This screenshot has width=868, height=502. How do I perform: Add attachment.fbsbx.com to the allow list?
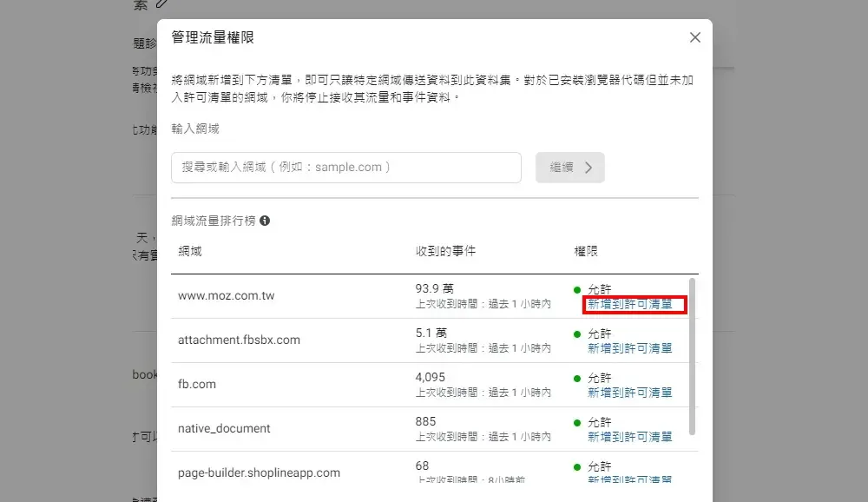tap(629, 348)
